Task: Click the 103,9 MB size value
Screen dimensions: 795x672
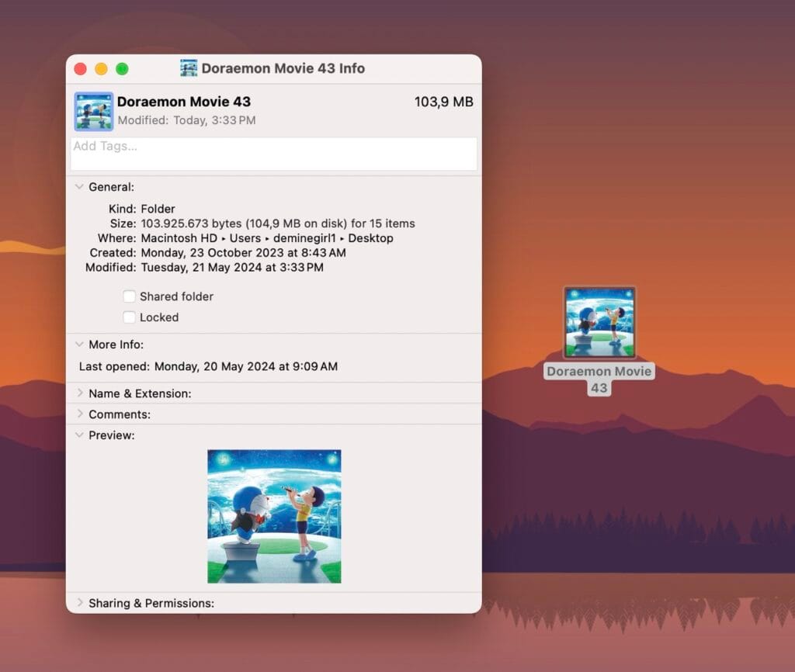Action: click(443, 102)
